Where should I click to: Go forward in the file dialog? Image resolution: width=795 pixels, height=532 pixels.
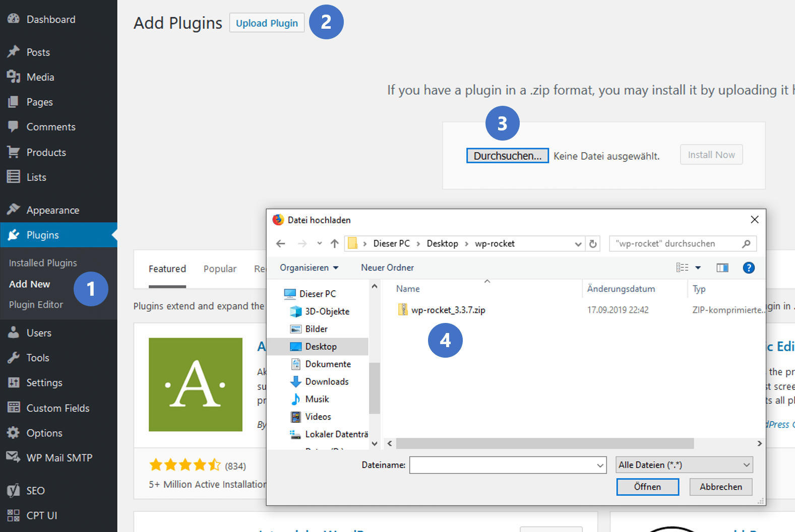302,244
